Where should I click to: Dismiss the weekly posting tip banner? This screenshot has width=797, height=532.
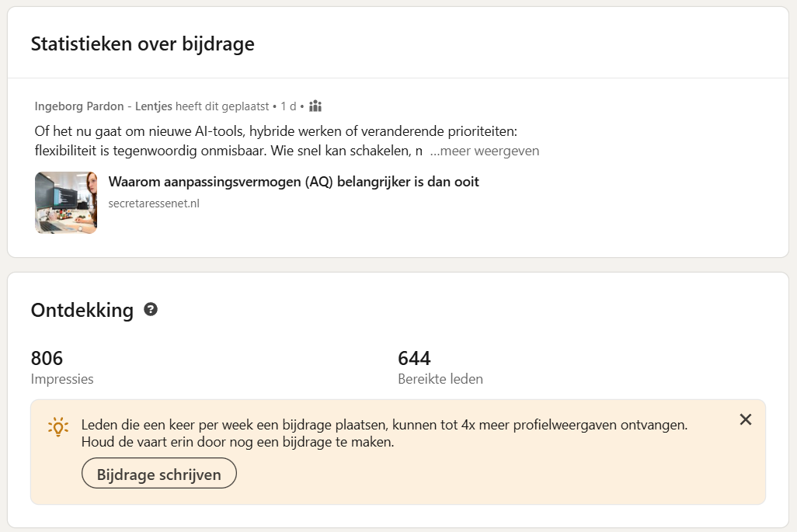(746, 420)
